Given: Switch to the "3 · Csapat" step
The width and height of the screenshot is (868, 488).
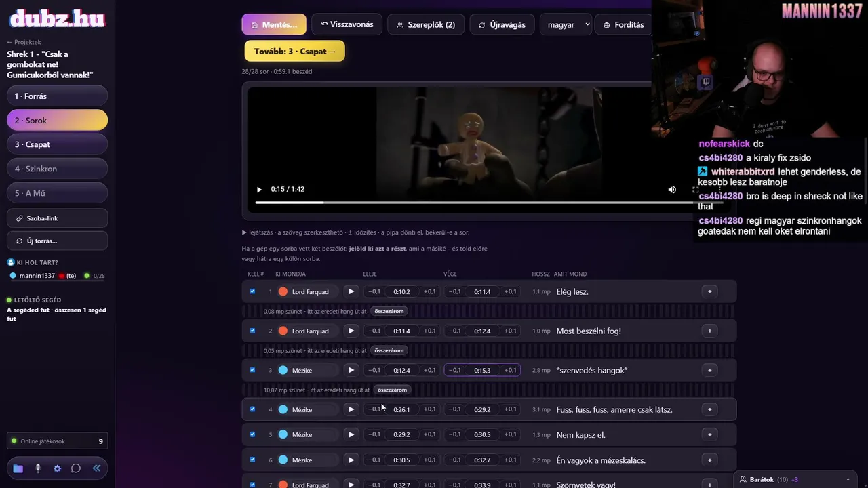Looking at the screenshot, I should coord(57,144).
